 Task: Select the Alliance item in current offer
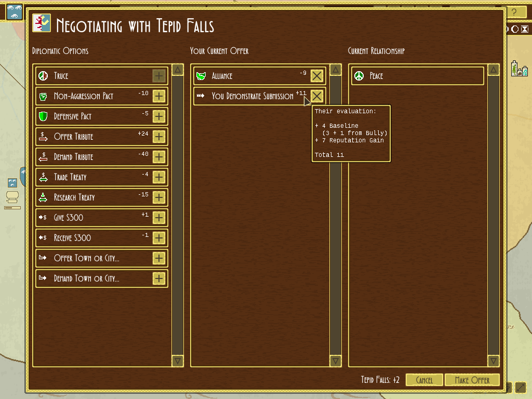(249, 76)
